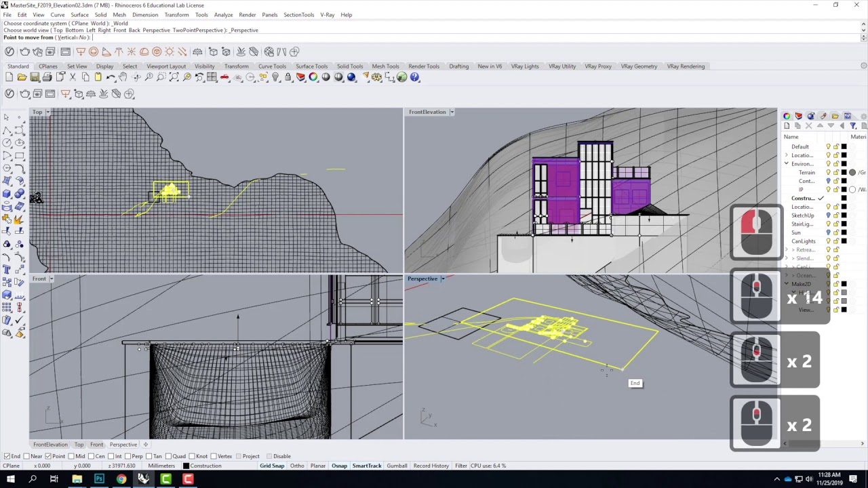Switch to the Surface Tools toolbar tab
The image size is (868, 488).
(311, 66)
